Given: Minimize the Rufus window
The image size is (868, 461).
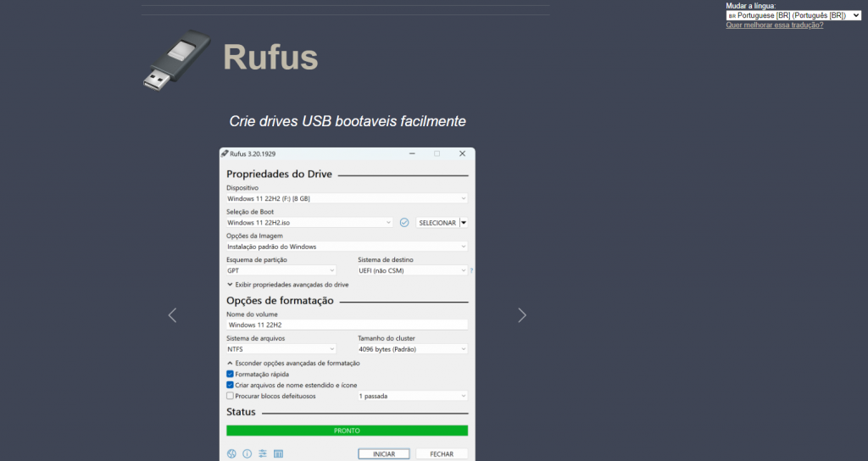Looking at the screenshot, I should coord(412,154).
